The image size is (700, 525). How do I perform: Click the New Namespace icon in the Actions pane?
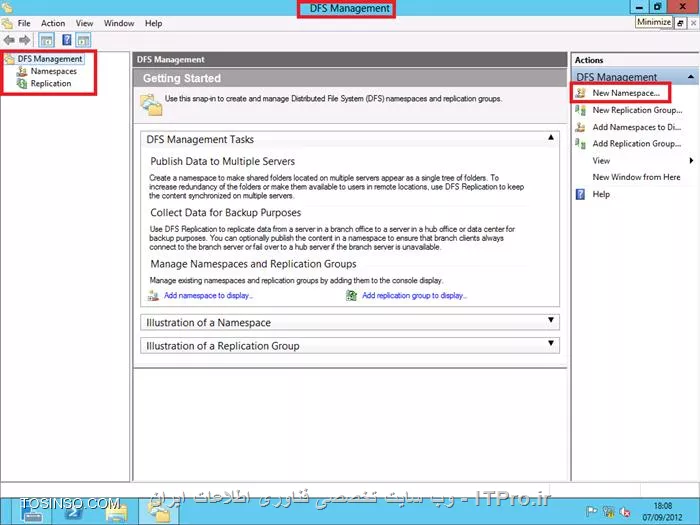580,93
